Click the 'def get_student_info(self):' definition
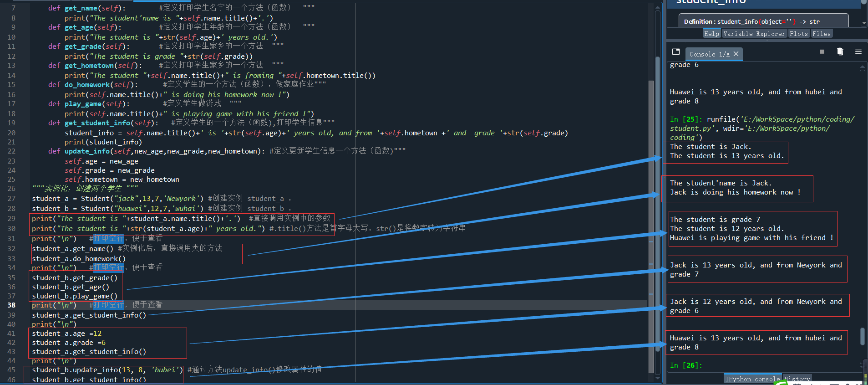 103,123
